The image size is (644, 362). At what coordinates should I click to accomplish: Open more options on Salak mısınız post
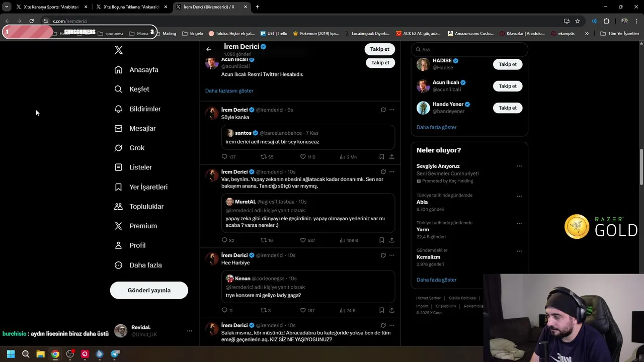[x=392, y=325]
